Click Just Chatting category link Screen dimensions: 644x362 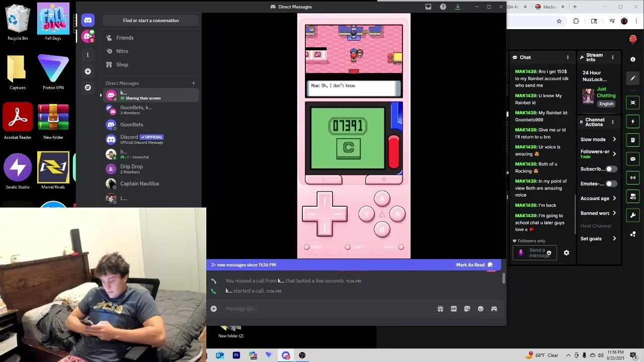(x=606, y=92)
